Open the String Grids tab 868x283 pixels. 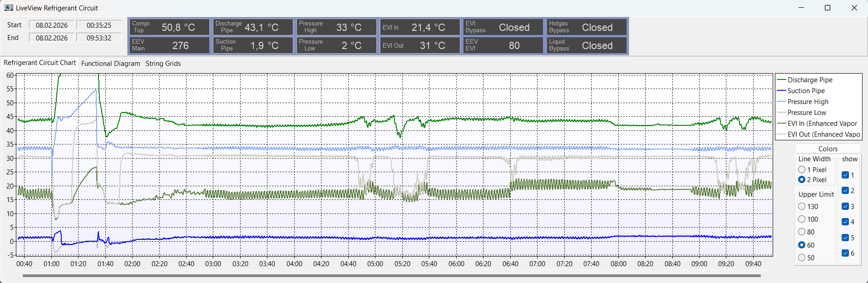click(163, 64)
